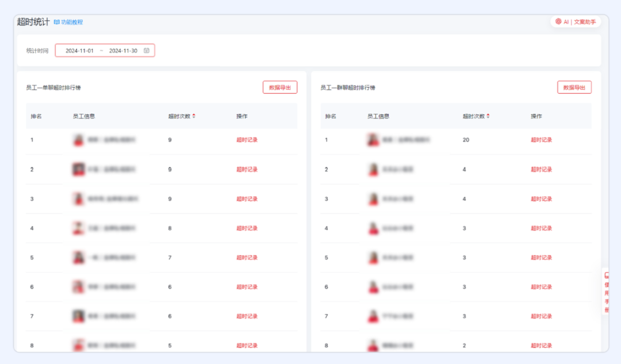Screen dimensions: 621x364
Task: View 超时记录 for rank 7 群聊 employee
Action: tap(541, 316)
